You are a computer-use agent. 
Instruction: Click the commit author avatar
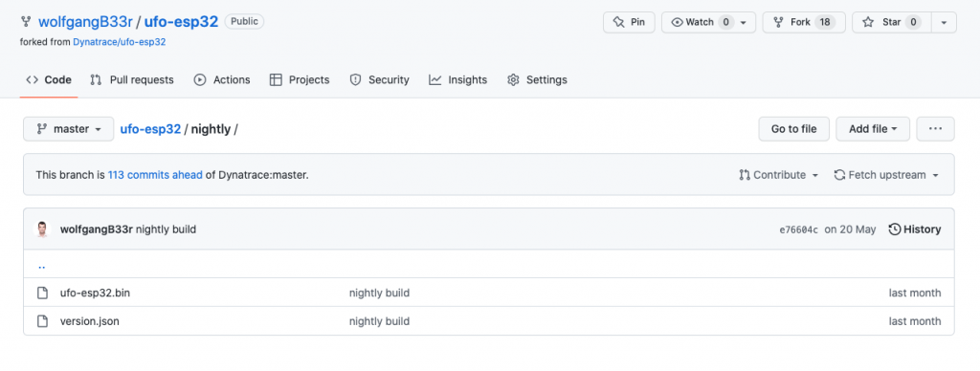click(42, 229)
